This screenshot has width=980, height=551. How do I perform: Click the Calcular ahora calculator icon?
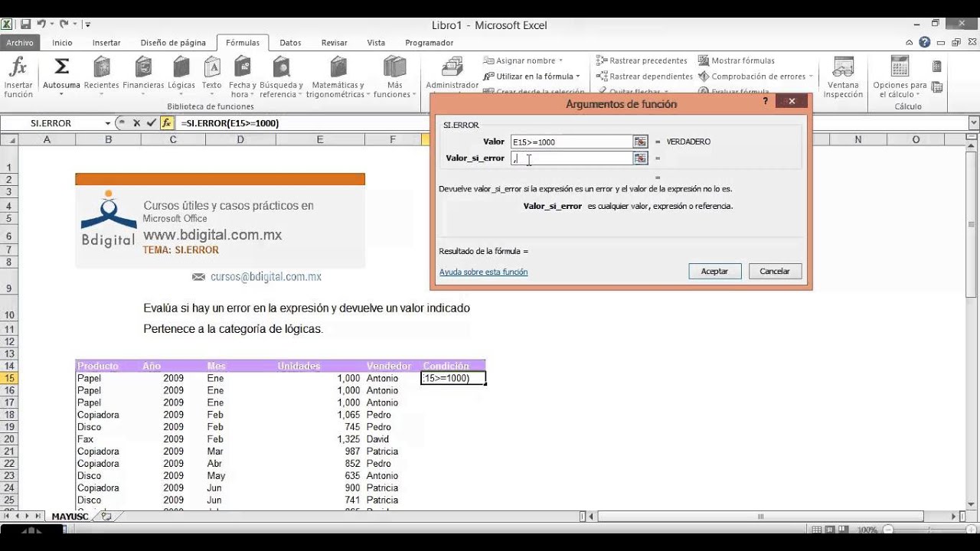point(937,67)
